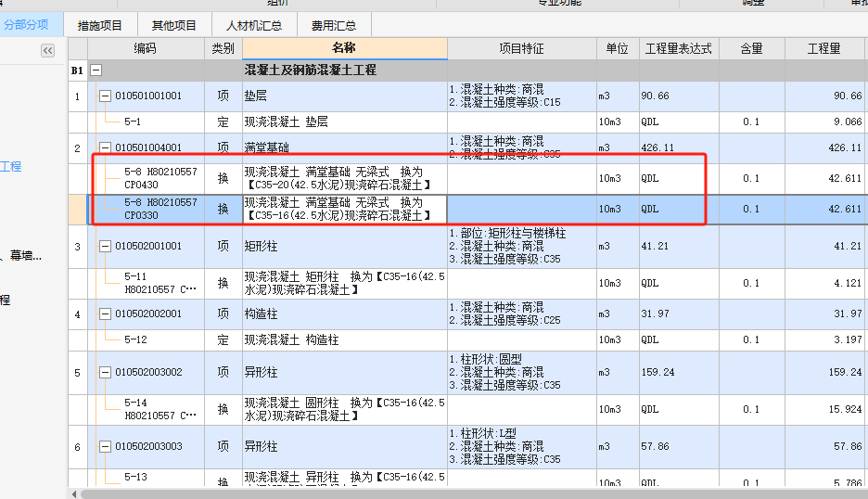Image resolution: width=868 pixels, height=499 pixels.
Task: Click quantity expression 41.21 for 矩形柱
Action: point(679,246)
